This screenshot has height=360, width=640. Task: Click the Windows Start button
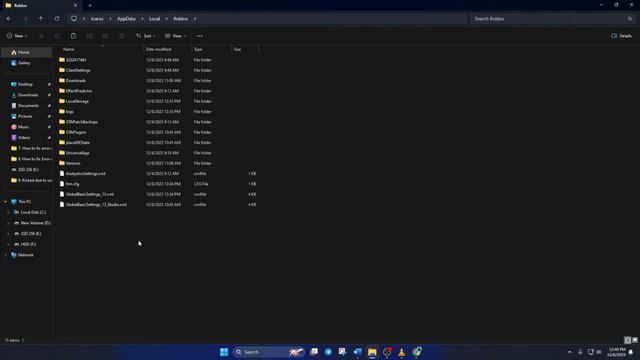(224, 352)
